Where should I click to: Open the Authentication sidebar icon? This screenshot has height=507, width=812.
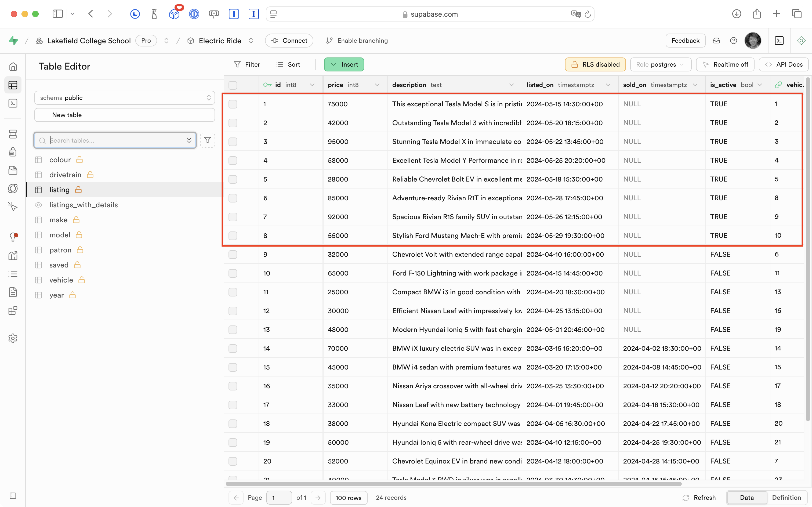[13, 152]
